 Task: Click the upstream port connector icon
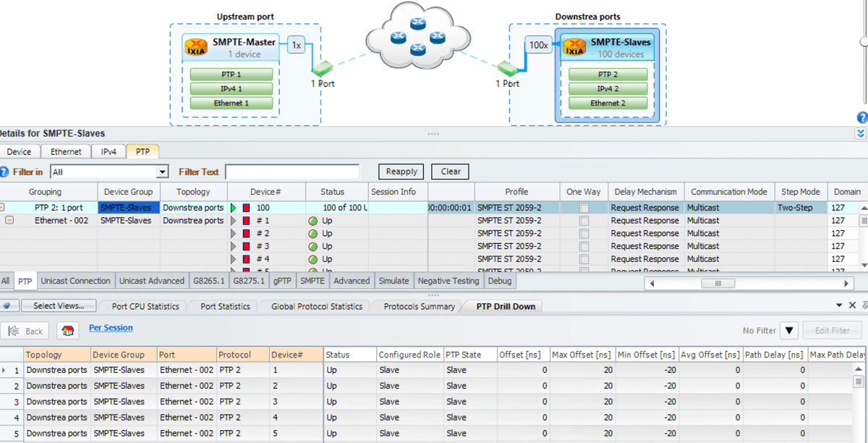click(321, 69)
